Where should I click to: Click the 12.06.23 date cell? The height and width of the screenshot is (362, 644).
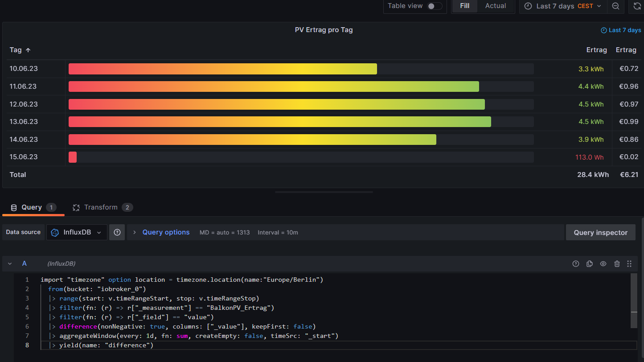point(23,104)
